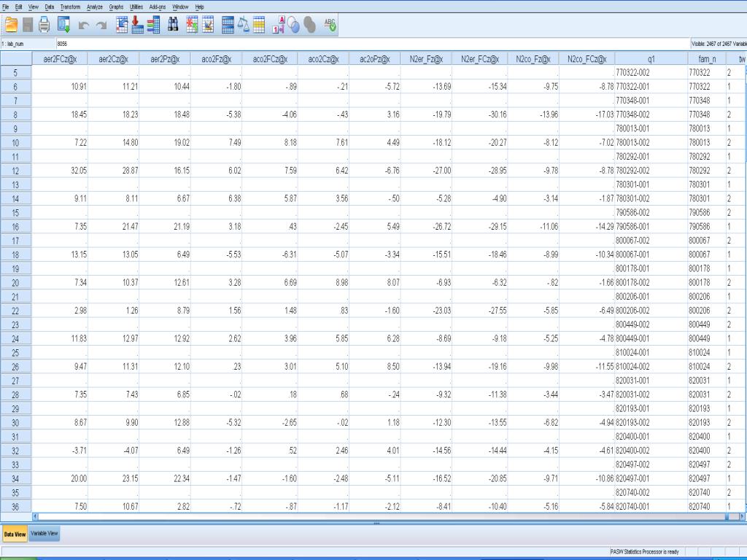Open the File menu
Screen dimensions: 747x560
point(6,7)
